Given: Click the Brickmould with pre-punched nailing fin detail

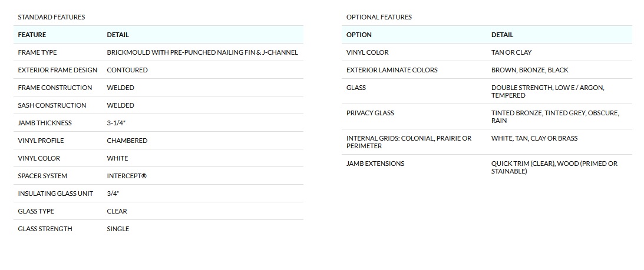Looking at the screenshot, I should pos(202,52).
